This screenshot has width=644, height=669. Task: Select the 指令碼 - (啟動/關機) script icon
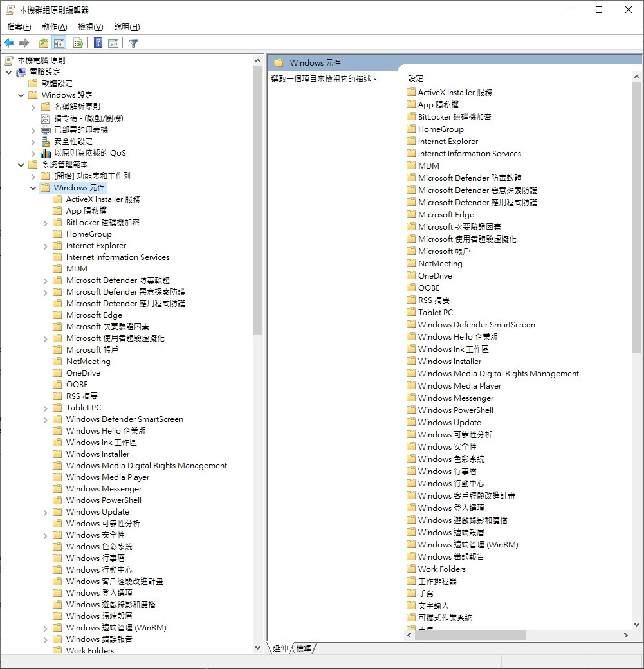[x=45, y=118]
